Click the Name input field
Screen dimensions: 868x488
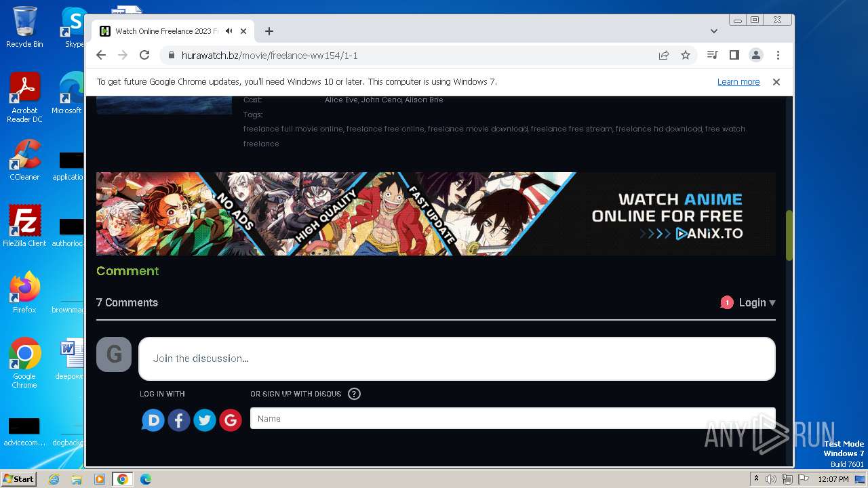pyautogui.click(x=513, y=418)
